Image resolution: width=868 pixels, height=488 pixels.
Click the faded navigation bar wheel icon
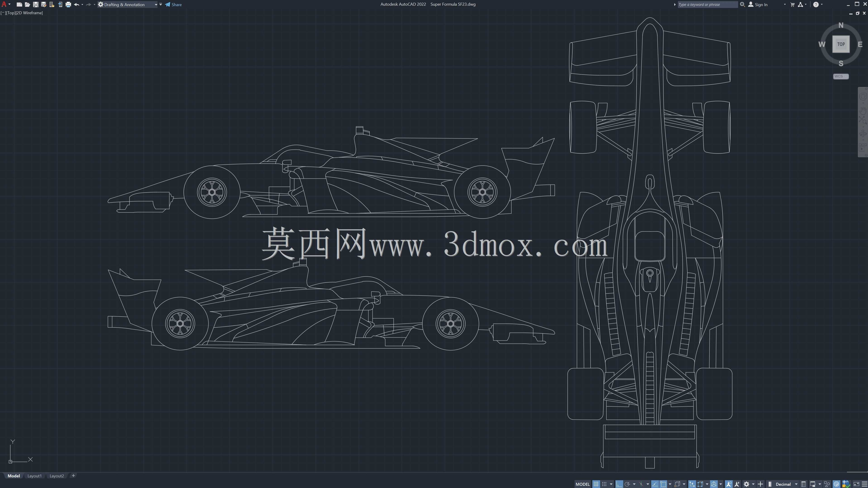[x=863, y=97]
